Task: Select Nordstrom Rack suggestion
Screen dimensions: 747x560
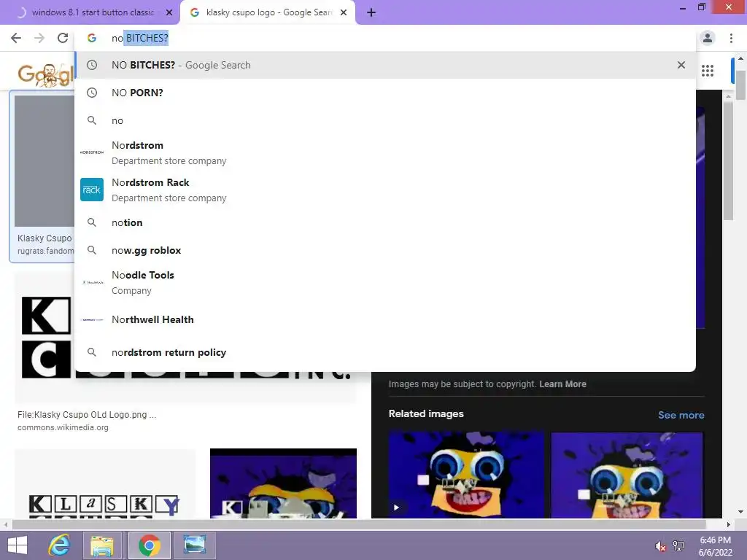Action: (x=385, y=190)
